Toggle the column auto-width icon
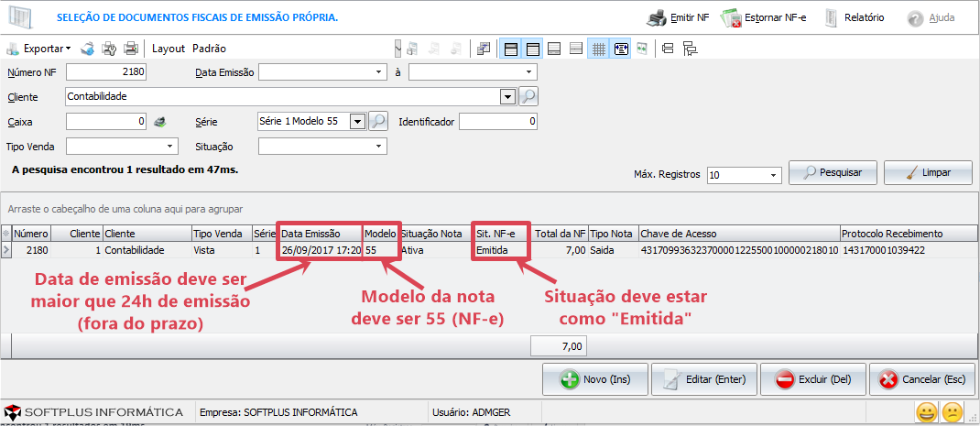This screenshot has height=426, width=980. pos(621,49)
